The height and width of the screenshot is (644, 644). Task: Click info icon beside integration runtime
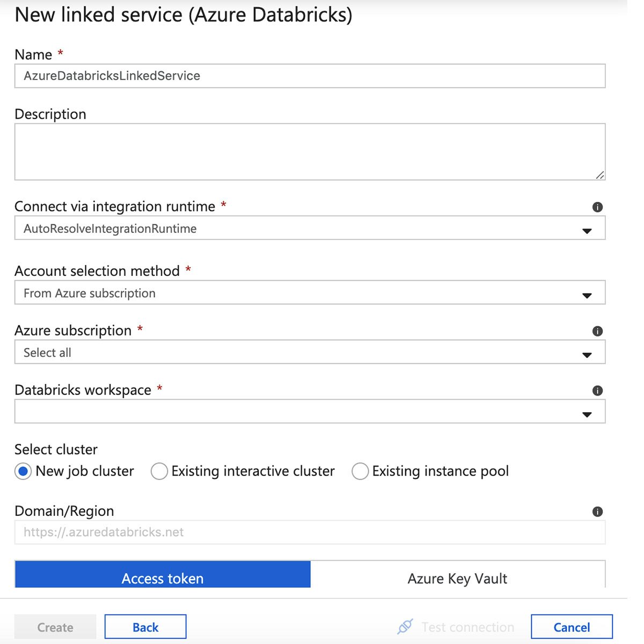[x=597, y=207]
